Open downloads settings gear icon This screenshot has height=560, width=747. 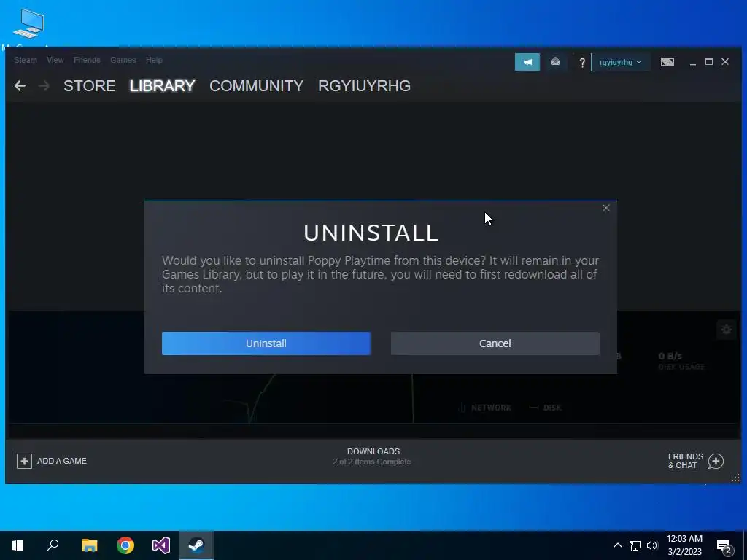point(726,330)
